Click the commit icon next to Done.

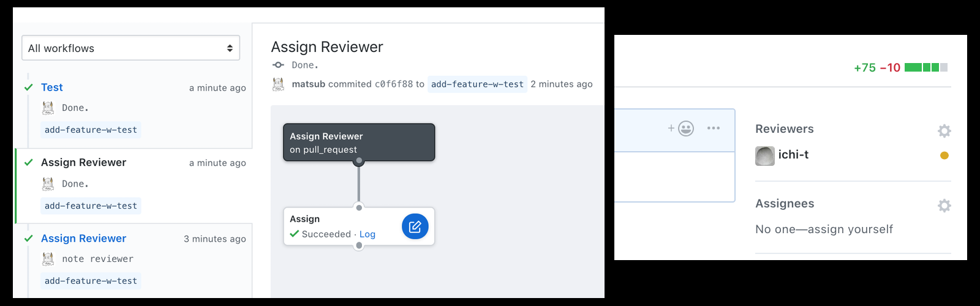pos(278,65)
